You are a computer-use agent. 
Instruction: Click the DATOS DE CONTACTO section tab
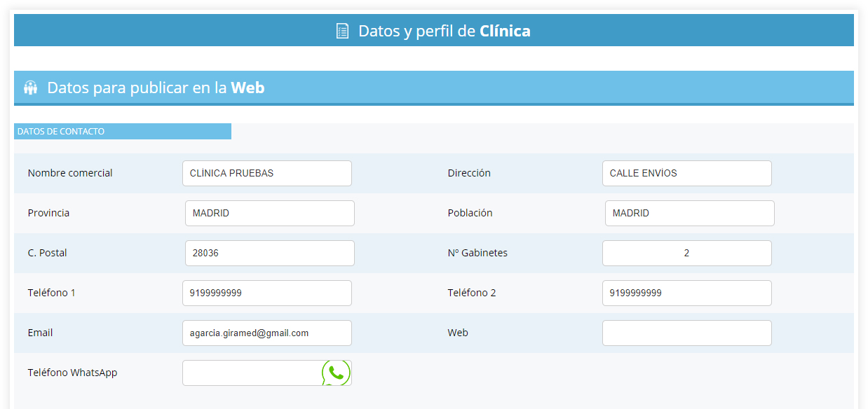tap(122, 131)
